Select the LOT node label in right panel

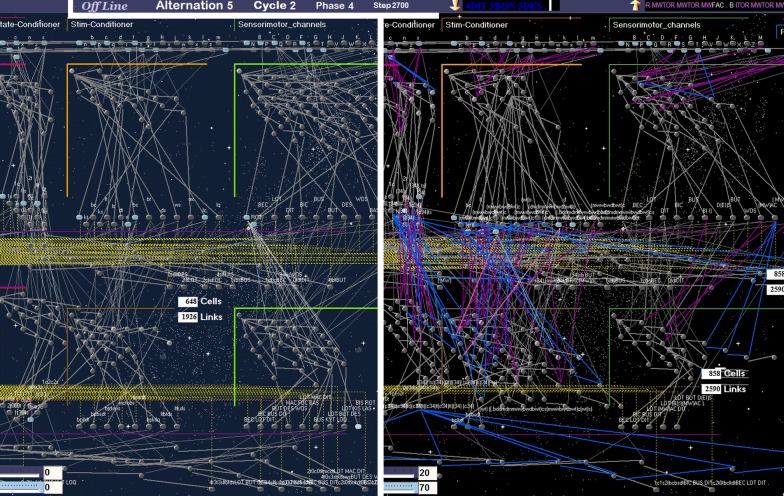pos(652,199)
